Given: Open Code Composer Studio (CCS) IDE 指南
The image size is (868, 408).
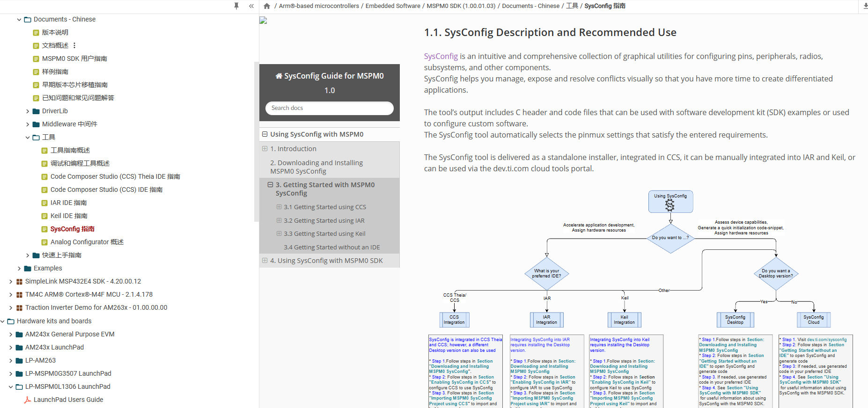Looking at the screenshot, I should pos(106,190).
